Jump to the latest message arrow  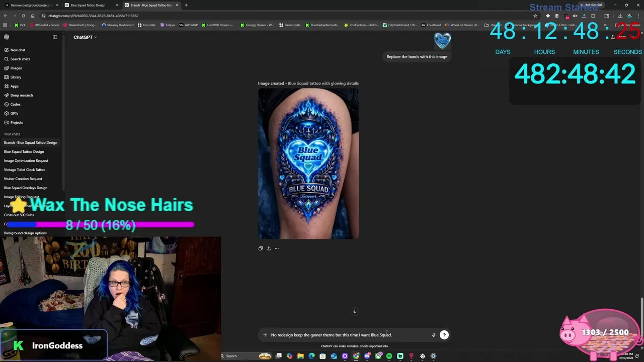pyautogui.click(x=354, y=312)
